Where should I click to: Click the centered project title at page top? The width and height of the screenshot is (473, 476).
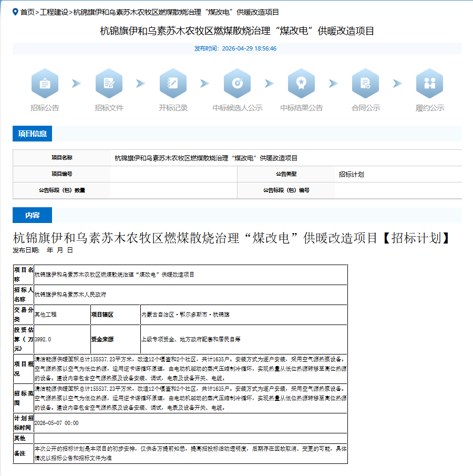click(237, 31)
